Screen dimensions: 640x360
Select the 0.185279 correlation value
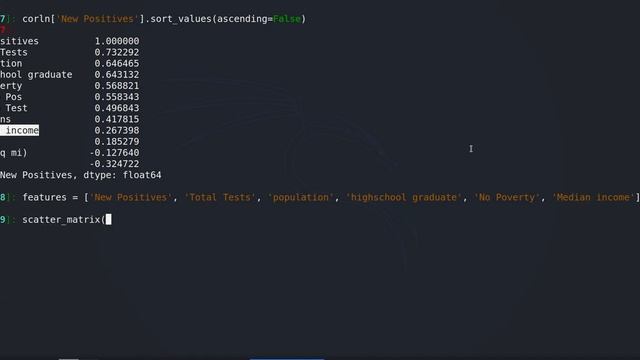point(117,142)
